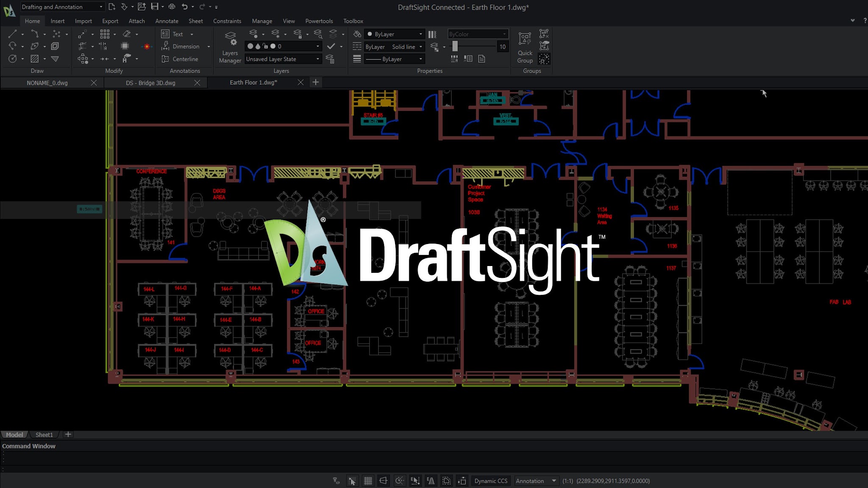This screenshot has width=868, height=488.
Task: Switch to the DS - Bridge 3D.dwg tab
Action: tap(150, 83)
